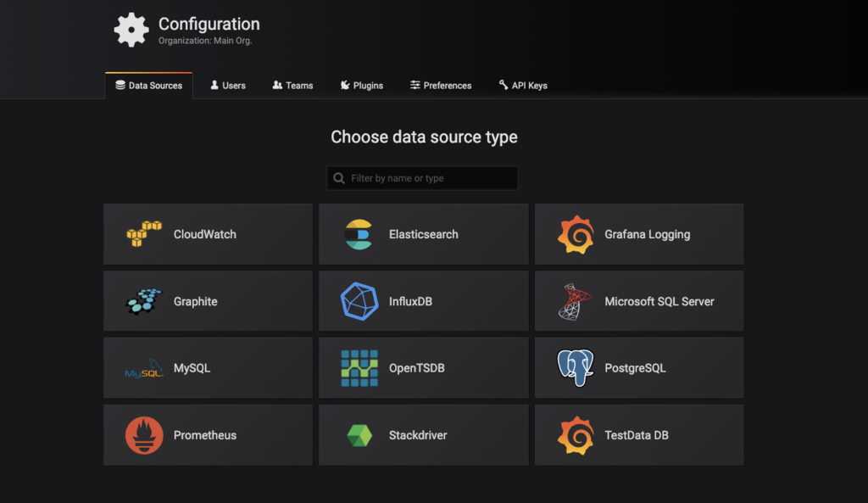Focus the Filter by name or type field
Screen dimensions: 868x503
point(422,178)
